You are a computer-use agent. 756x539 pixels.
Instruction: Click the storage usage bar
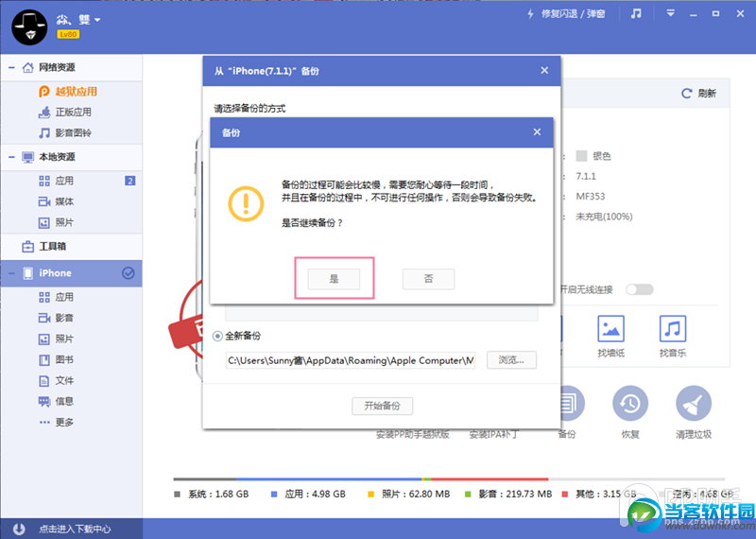[449, 479]
